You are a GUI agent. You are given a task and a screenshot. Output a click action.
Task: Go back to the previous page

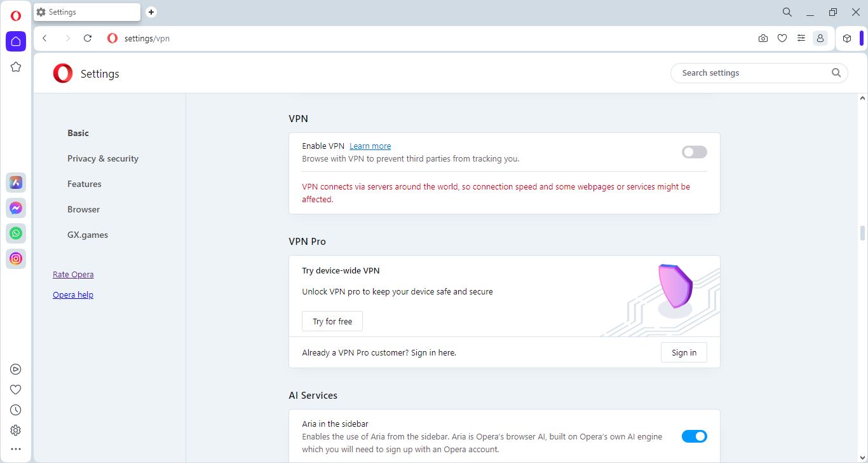tap(44, 38)
